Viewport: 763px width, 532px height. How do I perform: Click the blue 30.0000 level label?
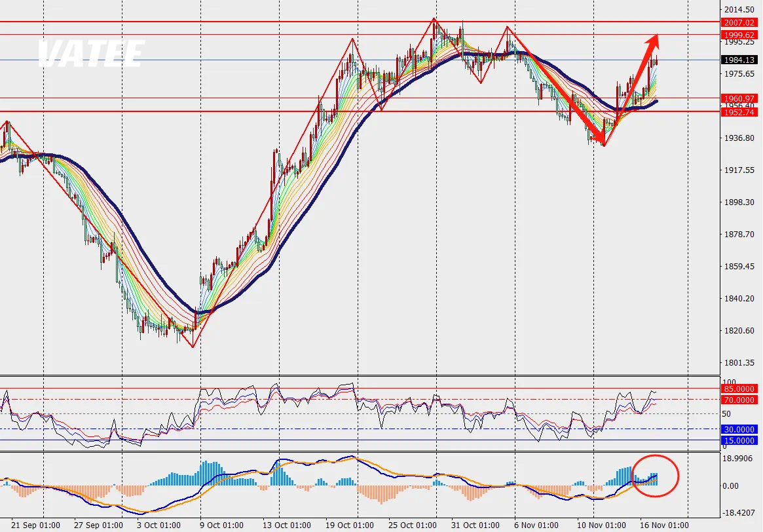pos(738,429)
